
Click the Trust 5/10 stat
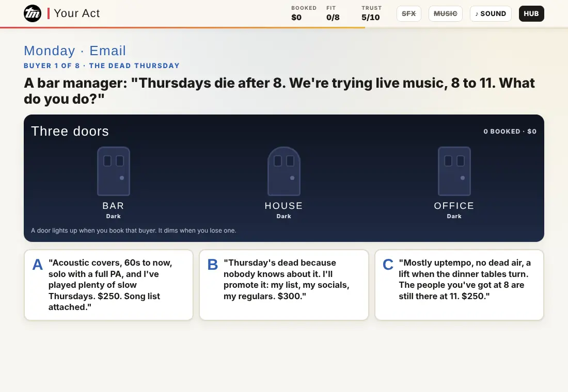(x=371, y=13)
